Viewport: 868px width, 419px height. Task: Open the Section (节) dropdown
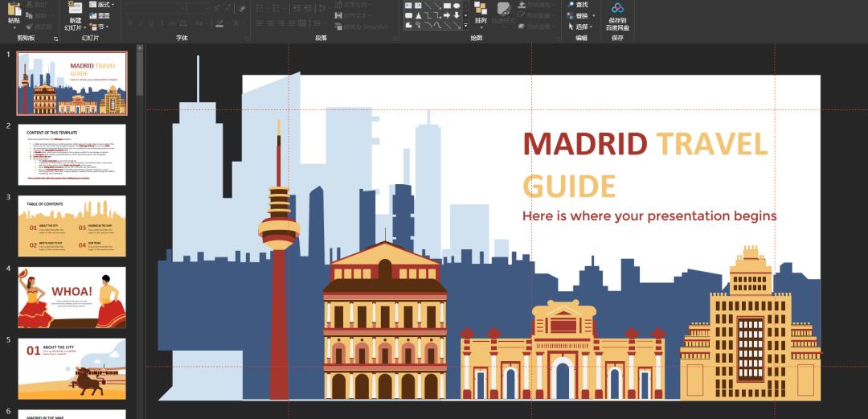coord(101,26)
